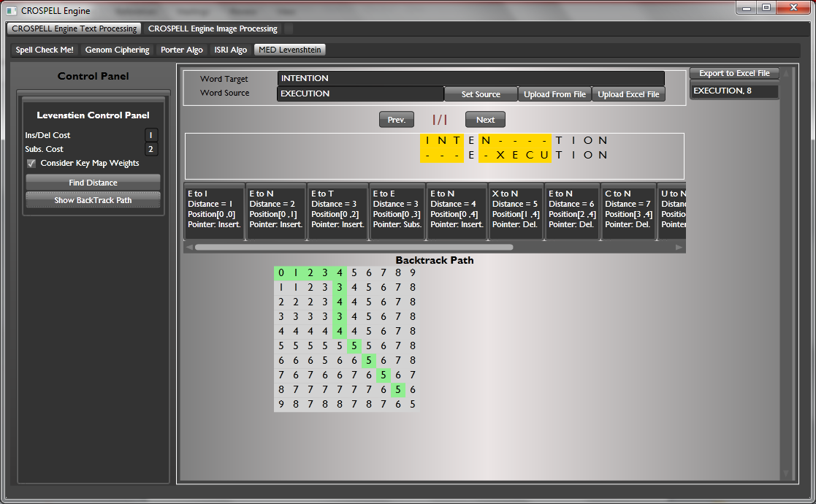Select the Spell Check Me! tab
Image resolution: width=816 pixels, height=504 pixels.
[45, 50]
